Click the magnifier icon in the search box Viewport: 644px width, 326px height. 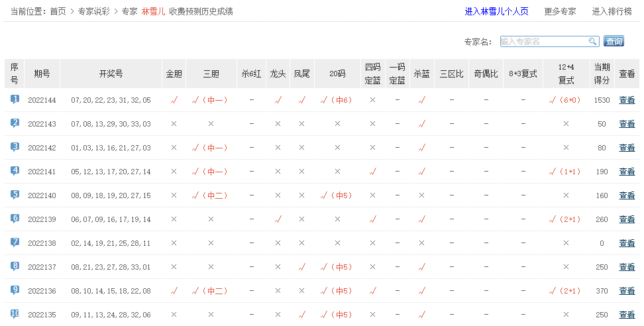[x=593, y=42]
